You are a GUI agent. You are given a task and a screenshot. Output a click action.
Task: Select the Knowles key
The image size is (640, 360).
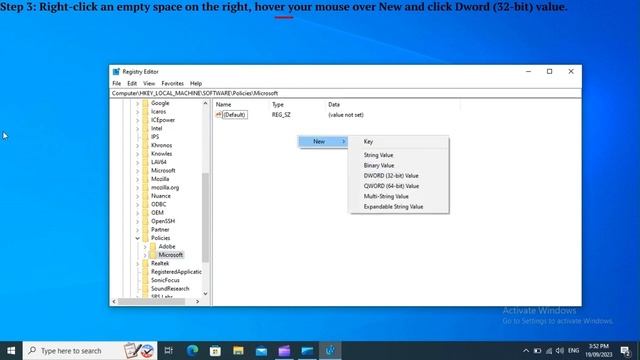[x=161, y=154]
